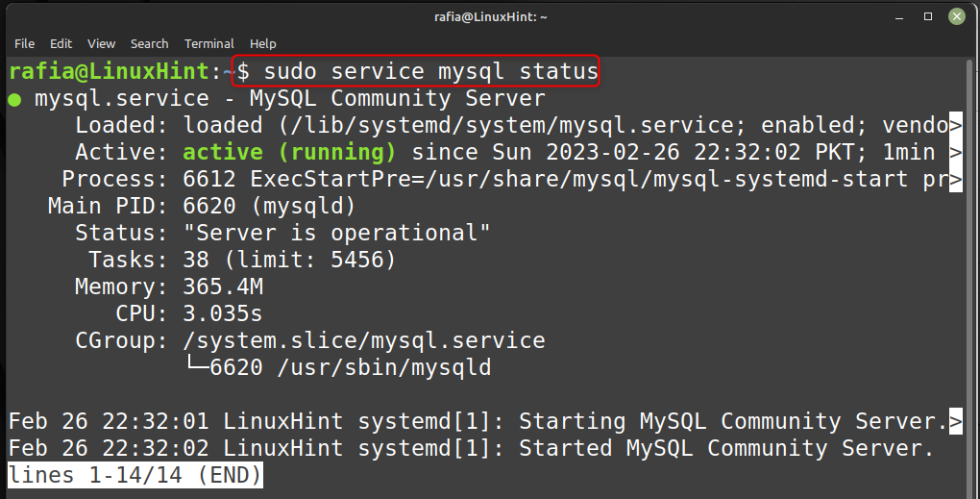The width and height of the screenshot is (980, 499).
Task: Open the Help menu
Action: pos(262,44)
